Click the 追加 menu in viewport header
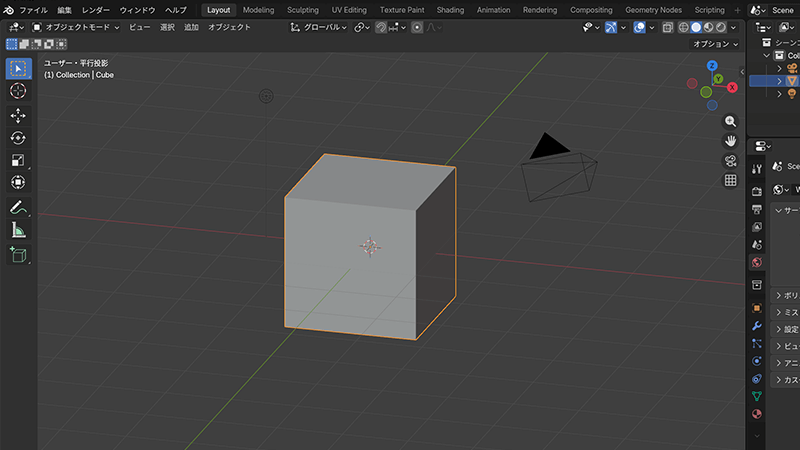The width and height of the screenshot is (800, 450). [191, 27]
